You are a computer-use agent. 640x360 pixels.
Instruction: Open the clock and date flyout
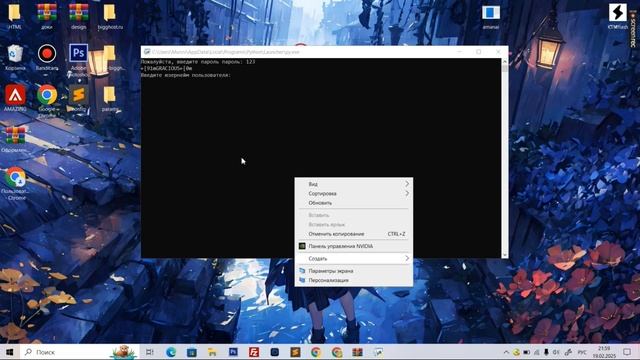click(604, 352)
